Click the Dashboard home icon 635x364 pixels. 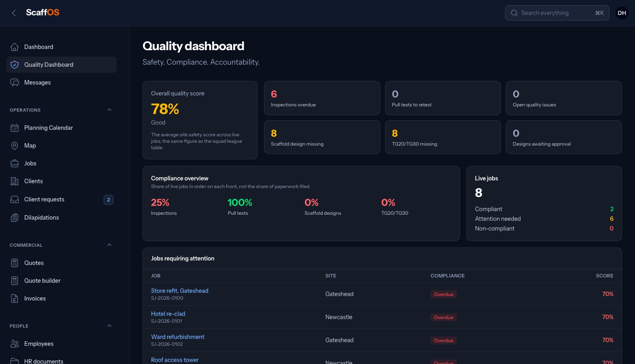point(15,47)
